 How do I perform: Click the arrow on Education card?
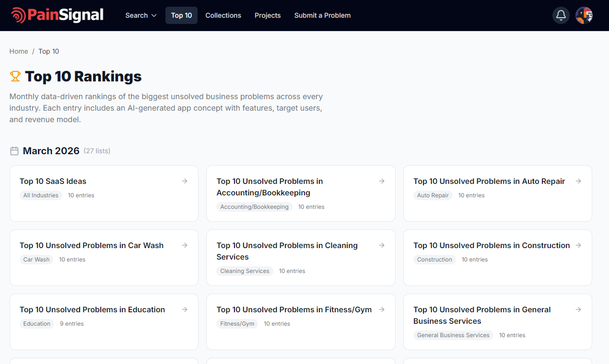[185, 309]
